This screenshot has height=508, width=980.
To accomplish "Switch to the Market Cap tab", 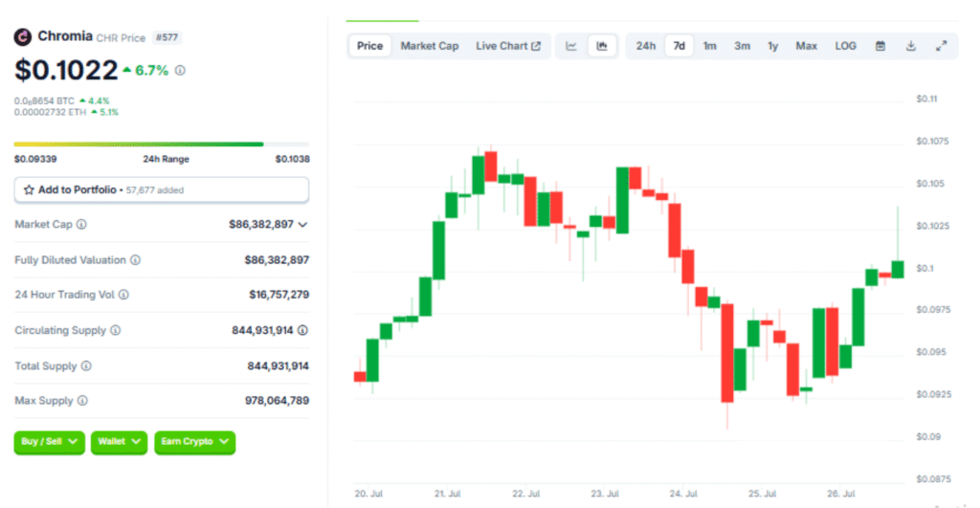I will (429, 46).
